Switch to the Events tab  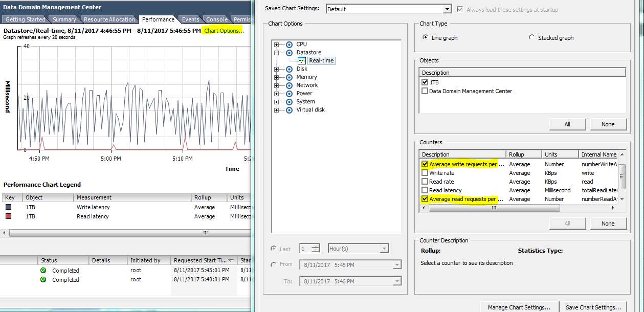[190, 19]
